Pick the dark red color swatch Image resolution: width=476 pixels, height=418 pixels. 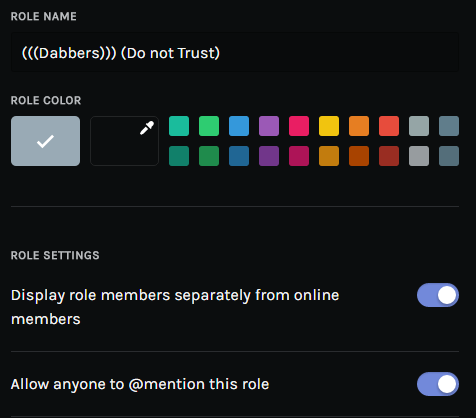pyautogui.click(x=389, y=156)
